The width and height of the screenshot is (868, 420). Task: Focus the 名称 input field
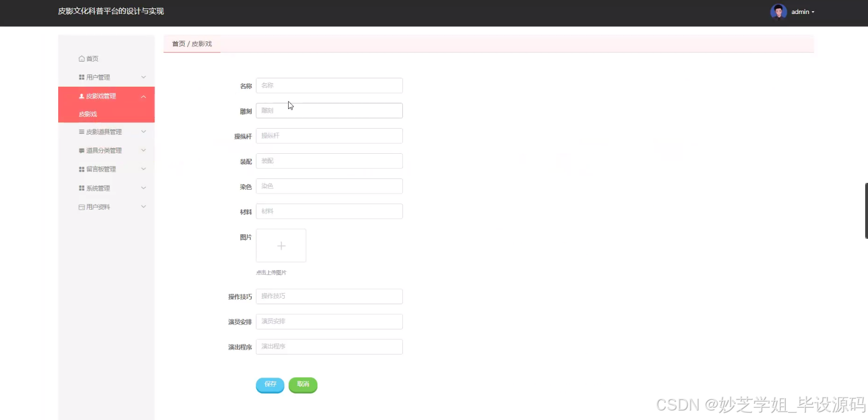329,86
